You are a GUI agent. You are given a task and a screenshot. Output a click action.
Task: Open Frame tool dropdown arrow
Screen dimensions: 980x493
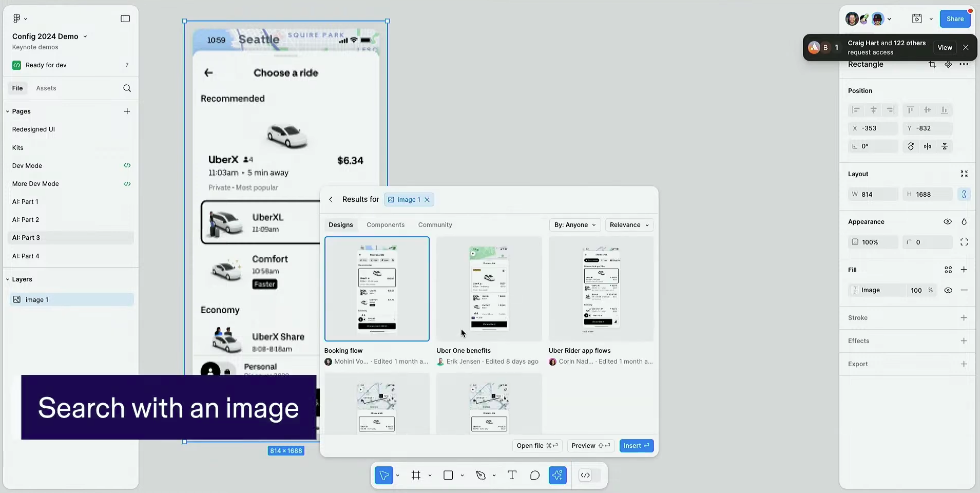pos(430,476)
